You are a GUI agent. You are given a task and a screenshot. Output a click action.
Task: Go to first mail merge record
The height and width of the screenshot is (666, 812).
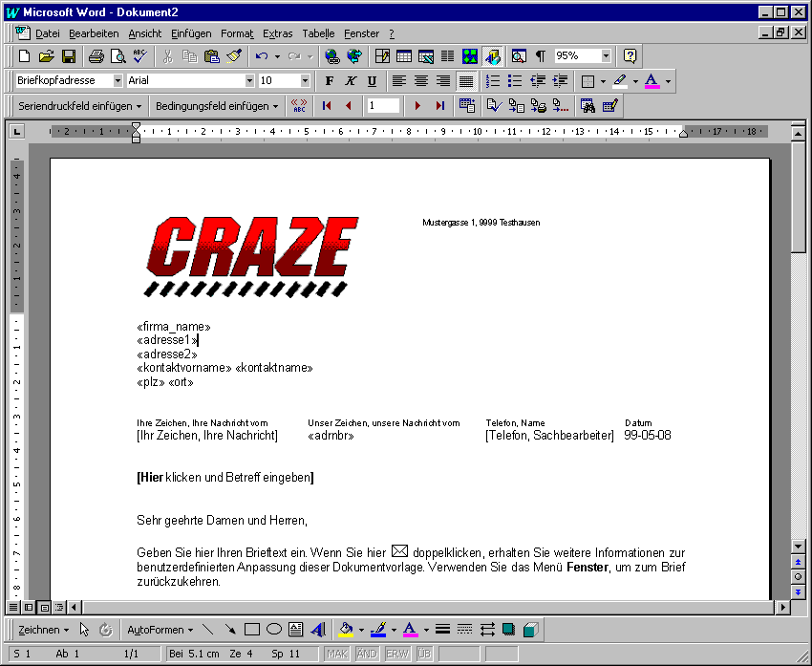(x=327, y=106)
